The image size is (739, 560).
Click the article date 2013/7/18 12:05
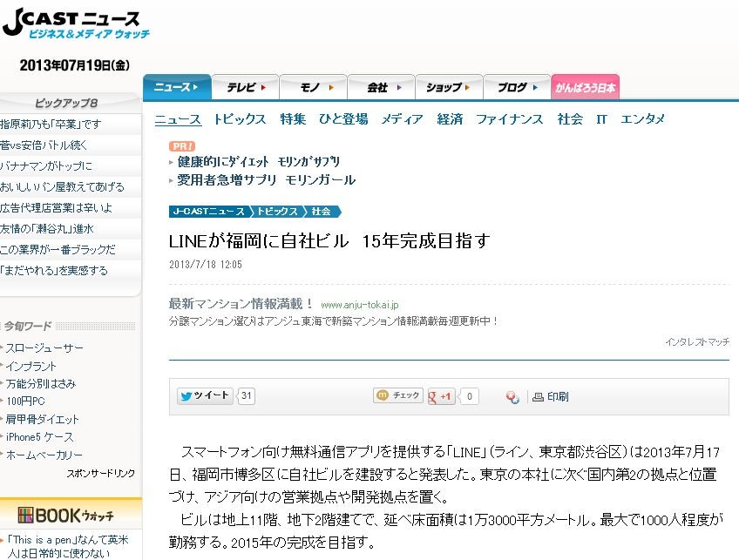(206, 264)
